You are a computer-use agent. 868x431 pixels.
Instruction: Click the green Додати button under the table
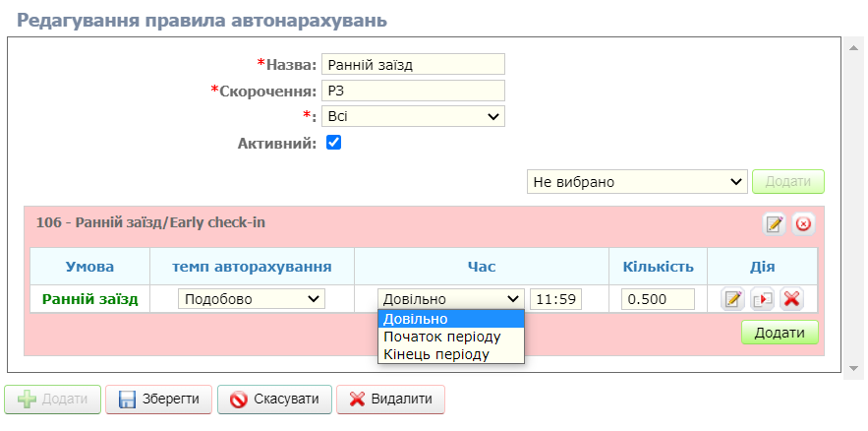780,333
